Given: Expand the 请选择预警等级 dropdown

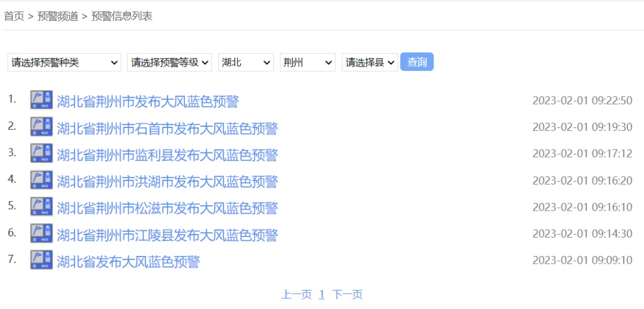Looking at the screenshot, I should [x=169, y=62].
